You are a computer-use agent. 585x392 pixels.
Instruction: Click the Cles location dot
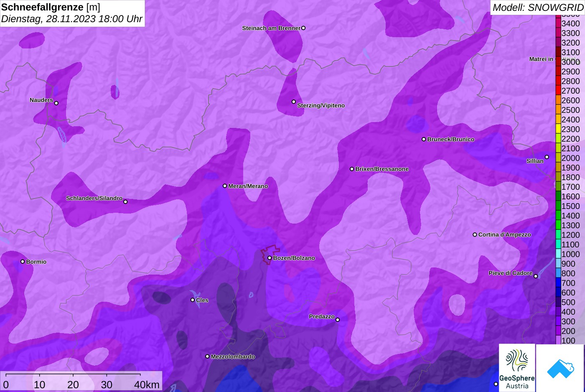click(193, 300)
